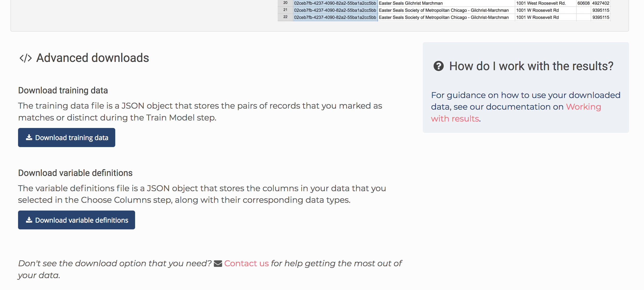Click row number 22 in the spreadsheet preview
The image size is (644, 290).
click(285, 17)
